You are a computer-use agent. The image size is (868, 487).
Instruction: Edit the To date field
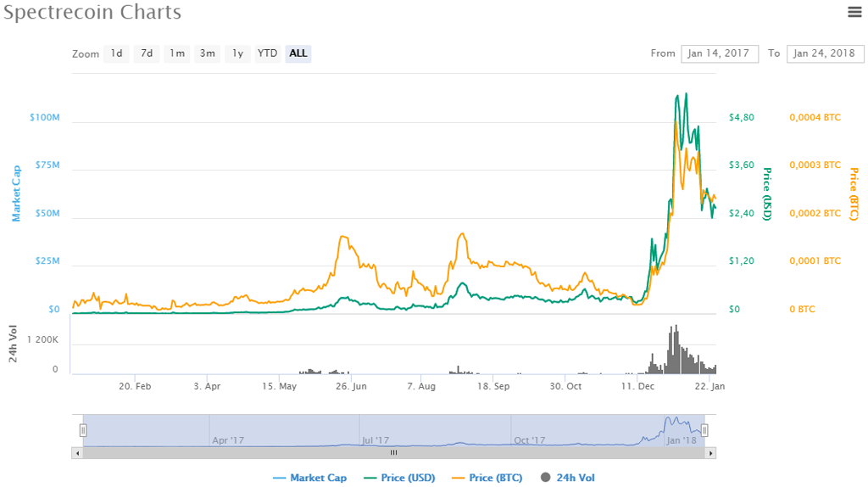[x=825, y=53]
